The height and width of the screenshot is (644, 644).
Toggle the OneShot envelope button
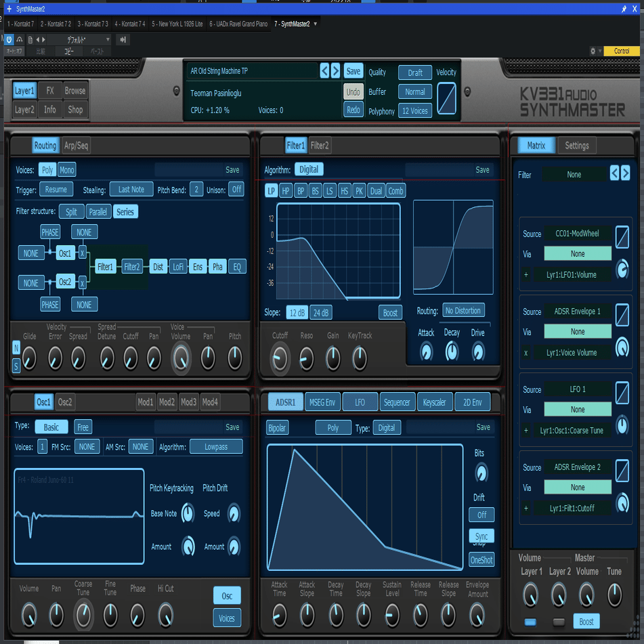pos(481,560)
